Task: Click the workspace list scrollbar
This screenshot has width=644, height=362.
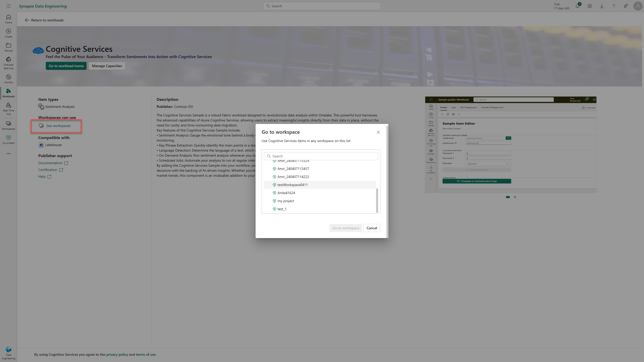Action: pos(377,200)
